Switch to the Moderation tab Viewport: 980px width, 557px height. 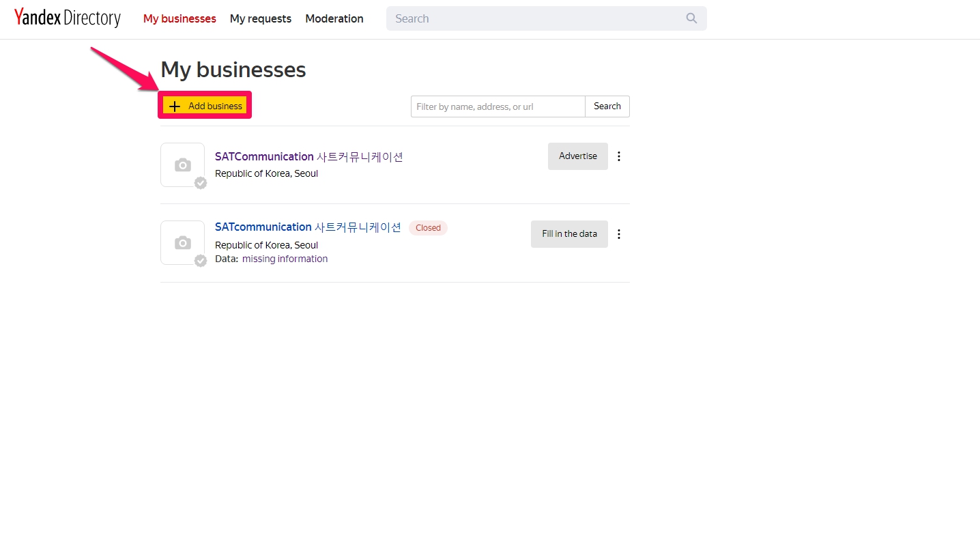tap(334, 18)
